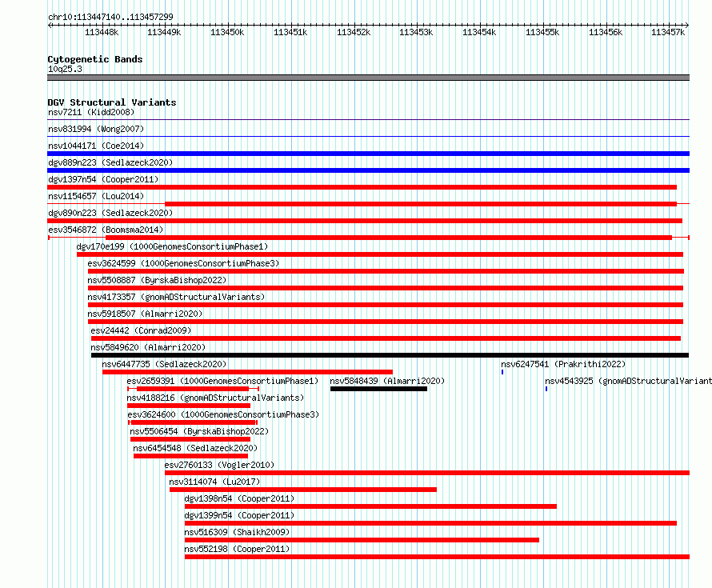Open the nsv831994 (Wong2007) variant label

coord(96,129)
